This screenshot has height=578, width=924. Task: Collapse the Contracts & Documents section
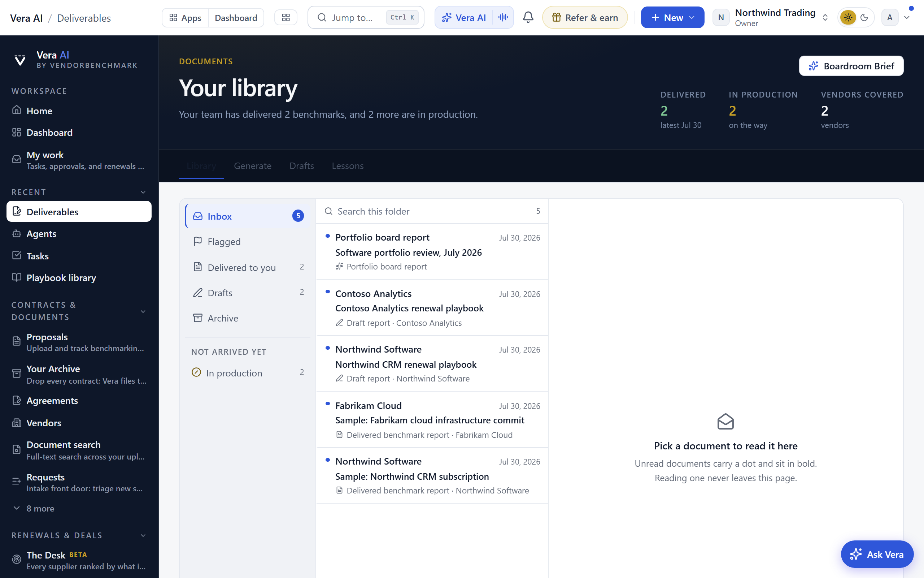tap(143, 311)
